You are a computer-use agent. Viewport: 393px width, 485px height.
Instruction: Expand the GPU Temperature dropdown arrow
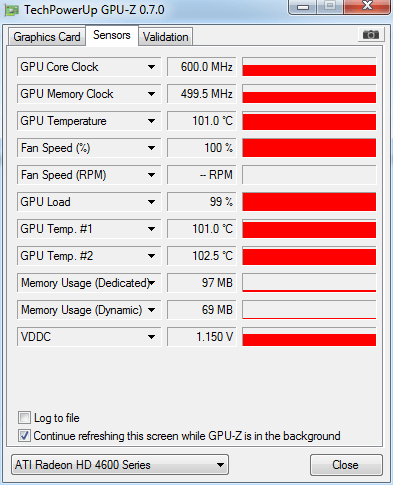pyautogui.click(x=151, y=121)
